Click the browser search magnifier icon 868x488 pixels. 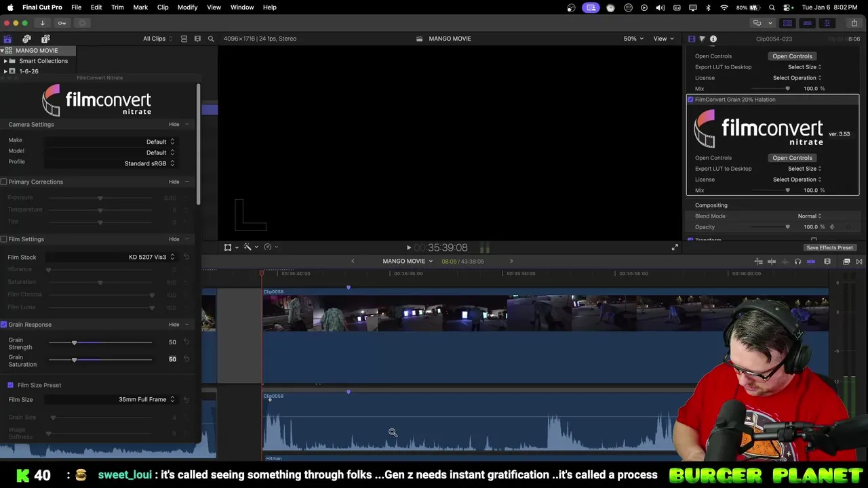tap(211, 39)
